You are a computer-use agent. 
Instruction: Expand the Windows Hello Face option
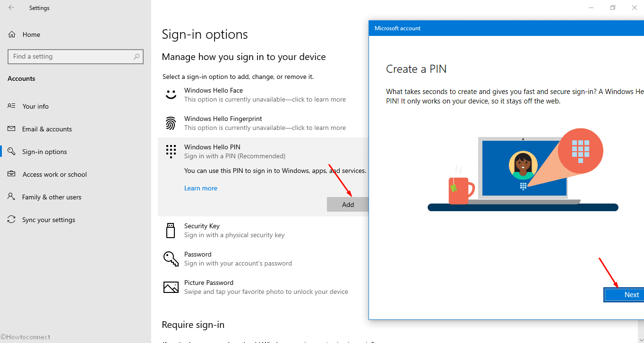263,94
